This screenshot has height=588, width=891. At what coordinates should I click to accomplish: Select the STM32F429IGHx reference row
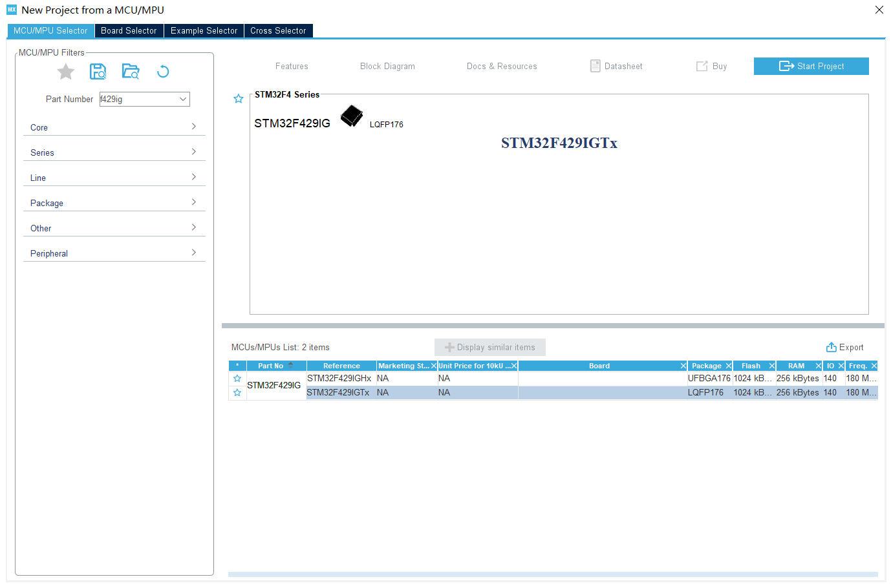(341, 379)
